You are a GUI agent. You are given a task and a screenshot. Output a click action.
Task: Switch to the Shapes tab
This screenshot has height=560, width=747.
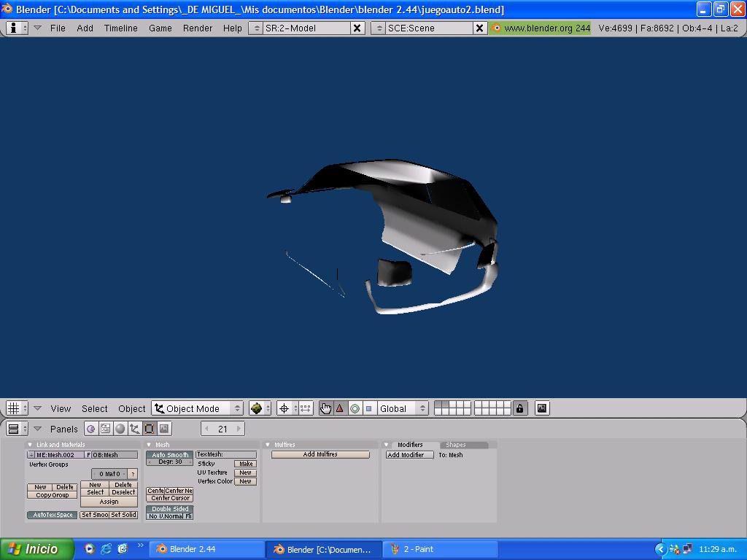coord(456,445)
